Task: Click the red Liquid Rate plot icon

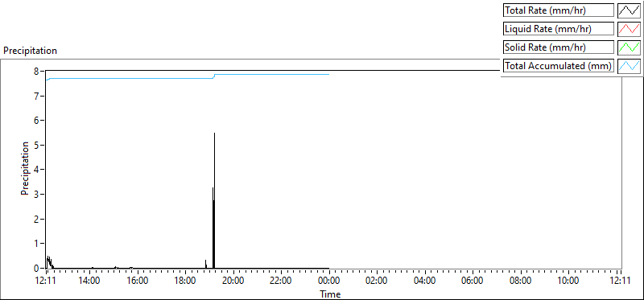Action: pyautogui.click(x=630, y=29)
